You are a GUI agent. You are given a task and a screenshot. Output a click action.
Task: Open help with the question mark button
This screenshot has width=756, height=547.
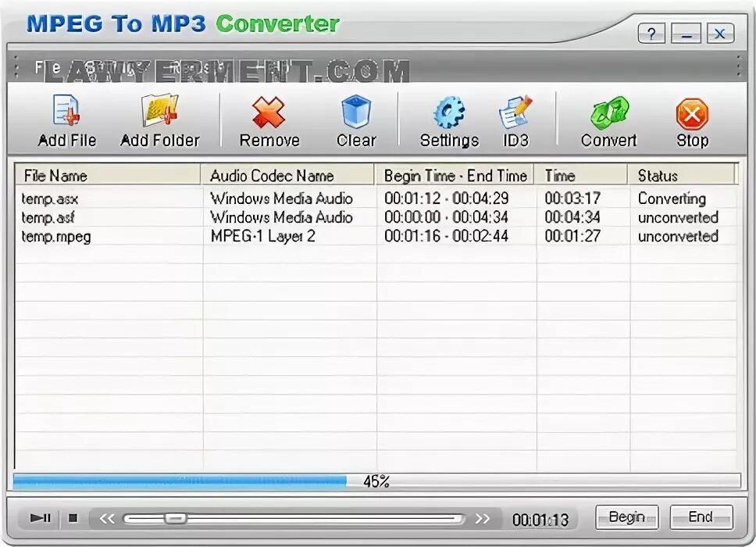pos(651,34)
